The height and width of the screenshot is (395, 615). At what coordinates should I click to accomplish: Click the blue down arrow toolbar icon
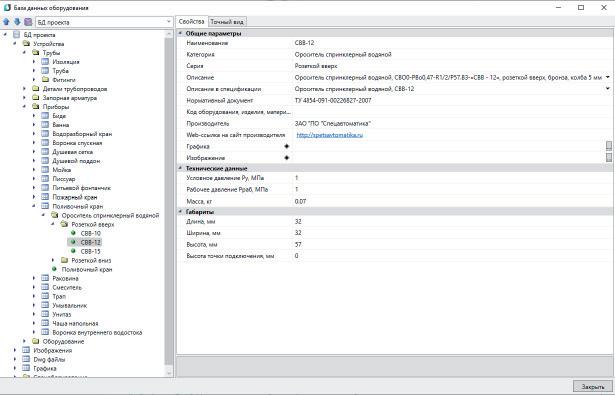(17, 22)
